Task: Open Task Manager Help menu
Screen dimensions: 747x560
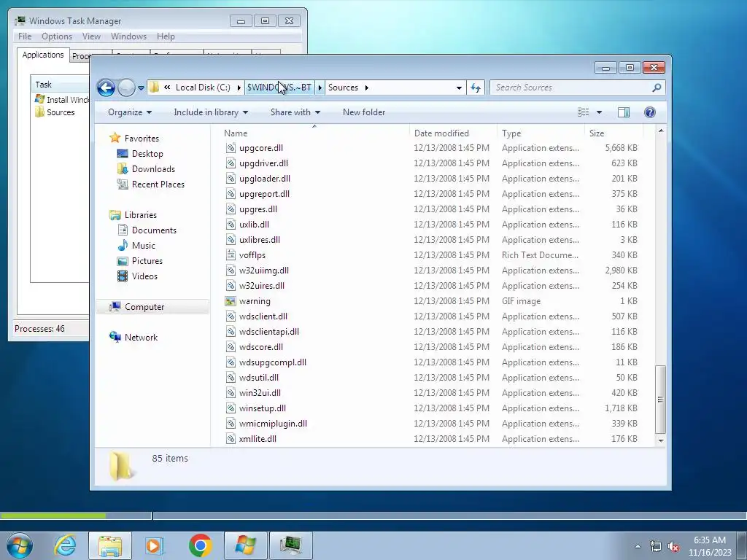Action: (166, 36)
